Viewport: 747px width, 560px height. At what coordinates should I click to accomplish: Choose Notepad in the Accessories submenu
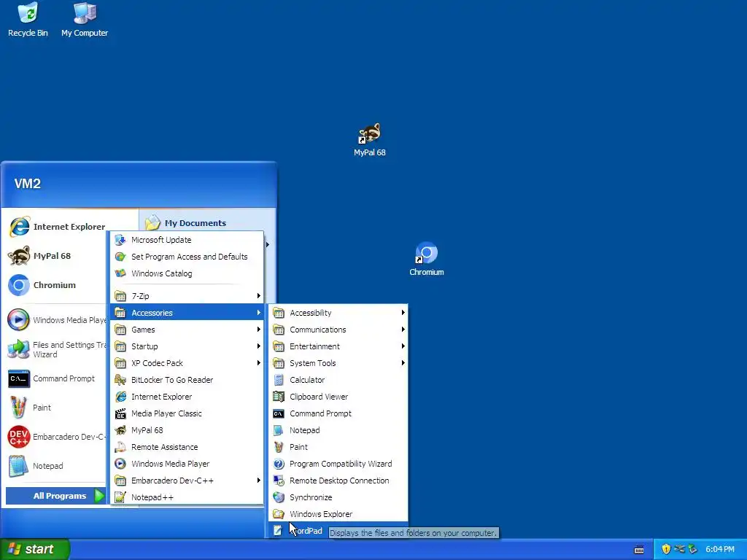(x=338, y=430)
